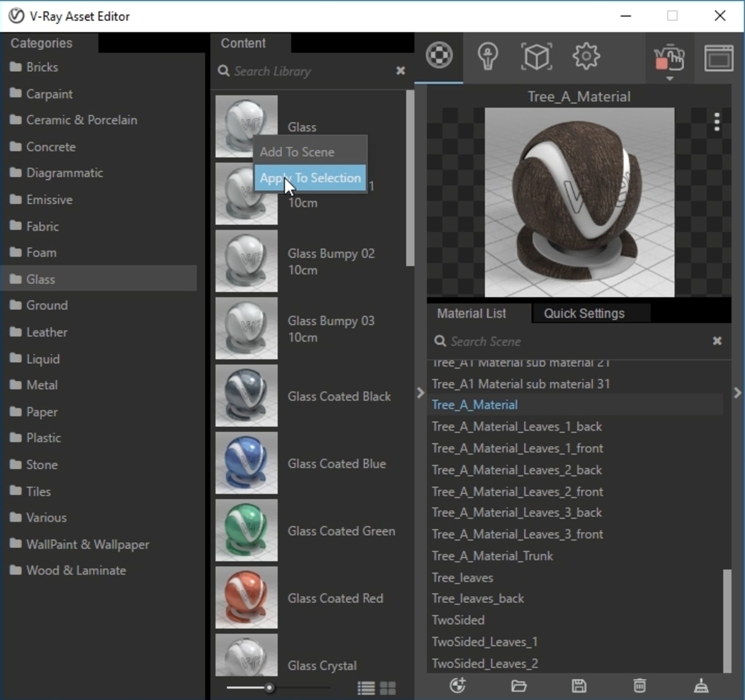Image resolution: width=745 pixels, height=700 pixels.
Task: Select the Glass Bumpy 02 10cm thumbnail
Action: click(246, 261)
